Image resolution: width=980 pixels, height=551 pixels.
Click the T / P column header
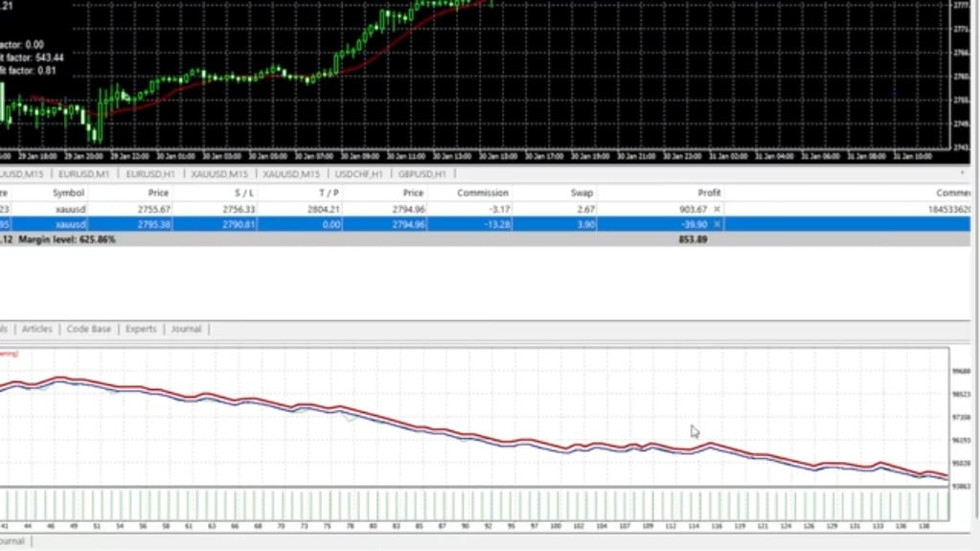[x=329, y=193]
